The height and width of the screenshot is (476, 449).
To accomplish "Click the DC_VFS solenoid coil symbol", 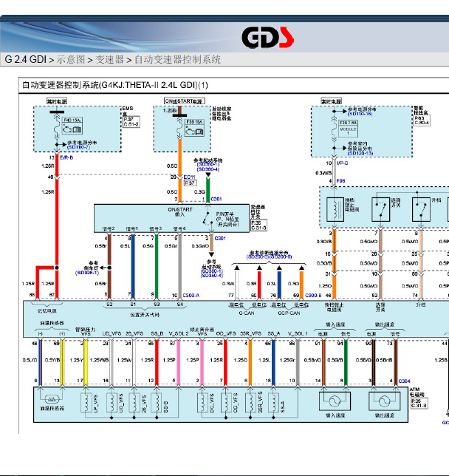I will pyautogui.click(x=202, y=403).
